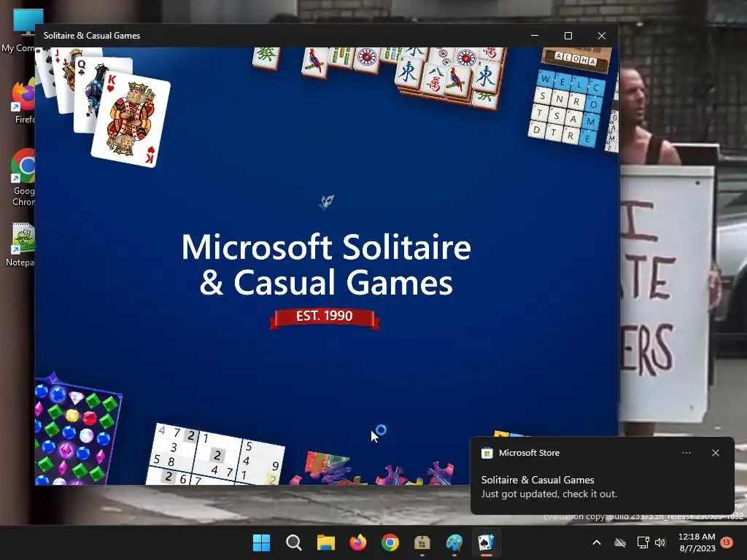
Task: Open notification options three-dot menu
Action: tap(686, 453)
